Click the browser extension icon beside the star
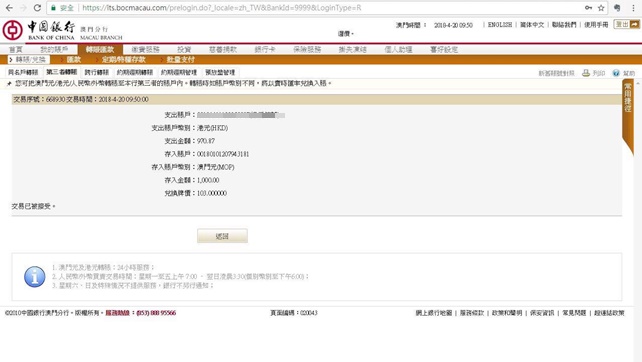 617,8
